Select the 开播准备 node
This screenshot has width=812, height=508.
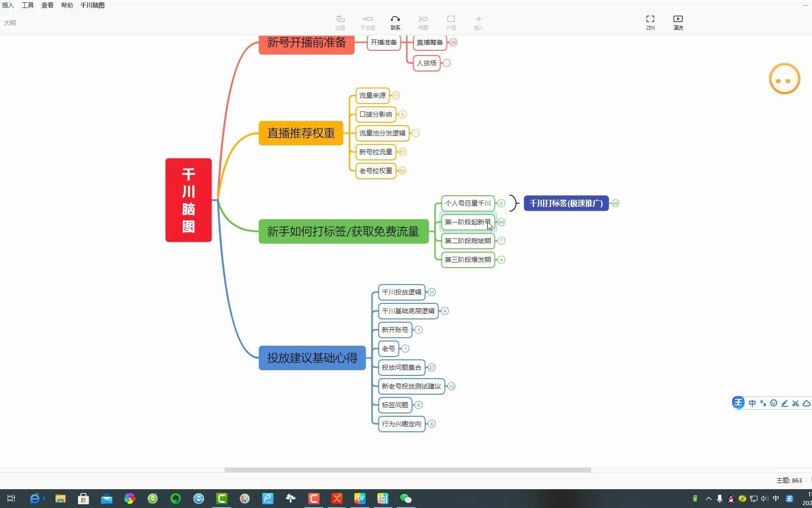click(384, 42)
